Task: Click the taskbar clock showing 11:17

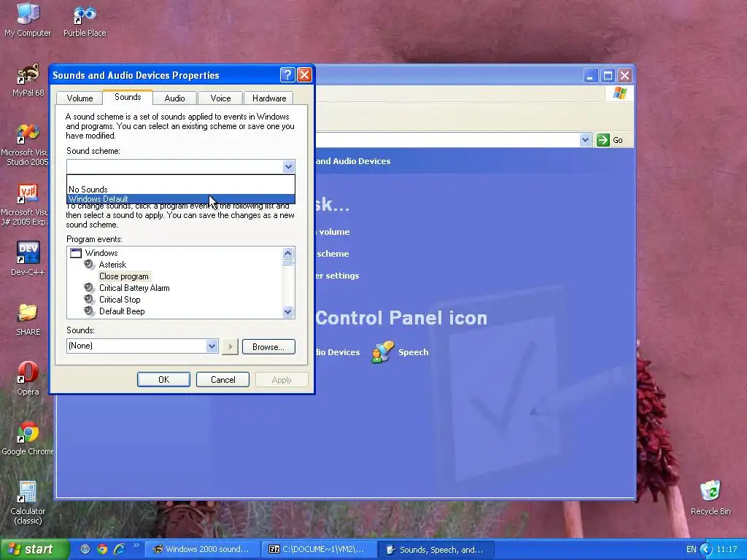Action: coord(727,549)
